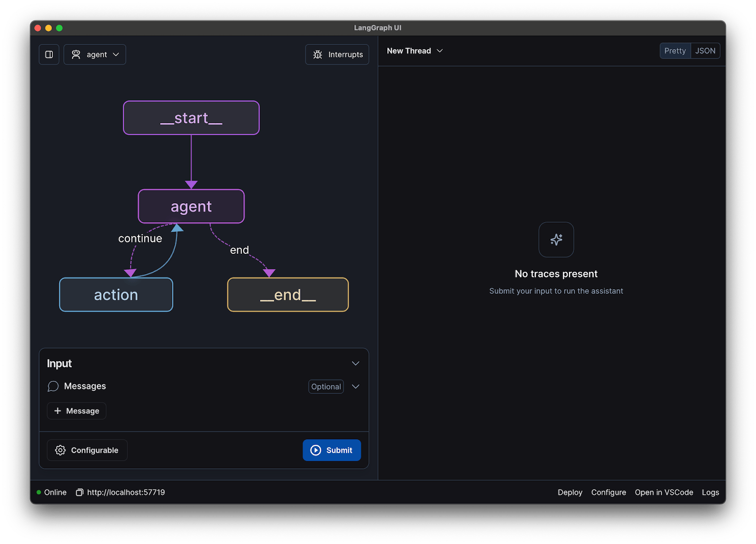Click the browser icon next to the localhost URL
Screen dimensions: 756x544
point(79,492)
